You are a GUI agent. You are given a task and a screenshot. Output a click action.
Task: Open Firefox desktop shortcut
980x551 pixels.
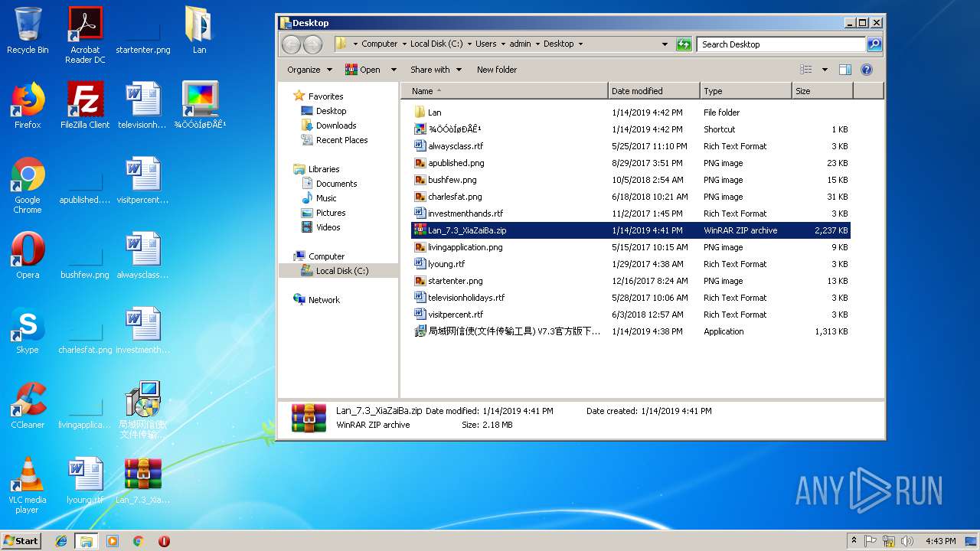pyautogui.click(x=28, y=106)
